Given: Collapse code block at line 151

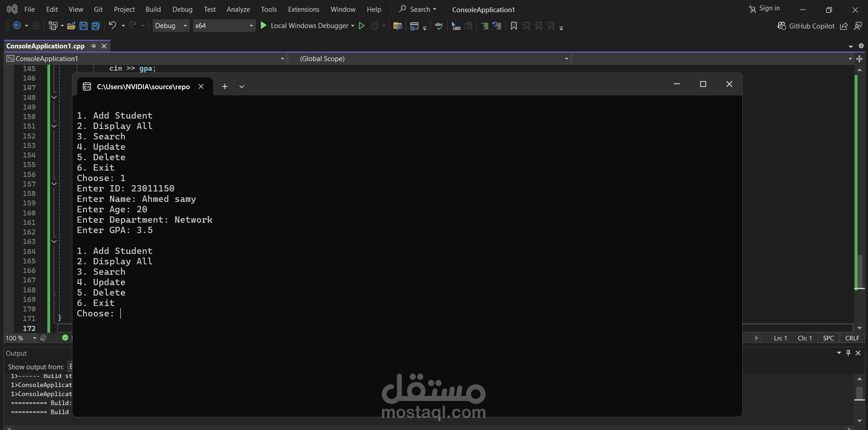Looking at the screenshot, I should (x=54, y=126).
